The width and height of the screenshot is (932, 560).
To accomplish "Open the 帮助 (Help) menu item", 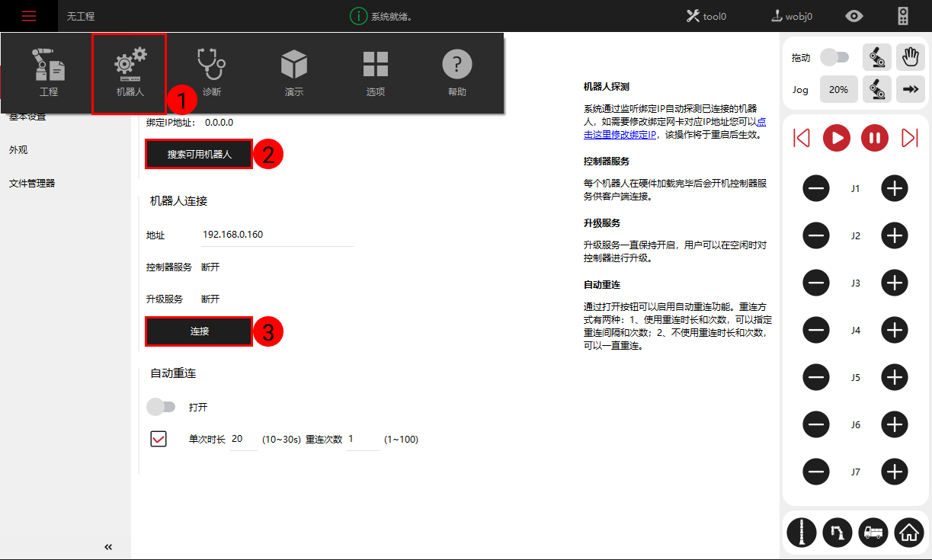I will click(x=457, y=74).
